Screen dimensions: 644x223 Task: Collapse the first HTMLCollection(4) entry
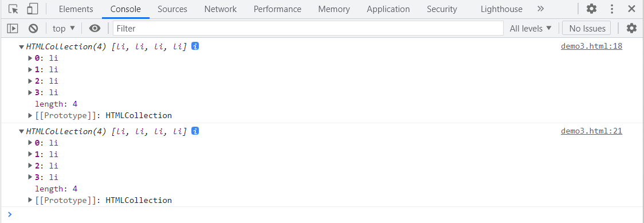[x=21, y=47]
